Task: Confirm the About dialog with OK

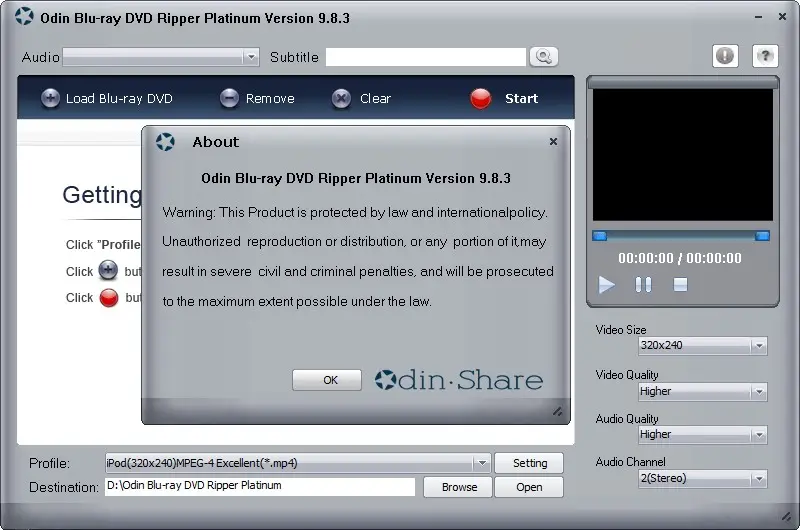Action: [327, 380]
